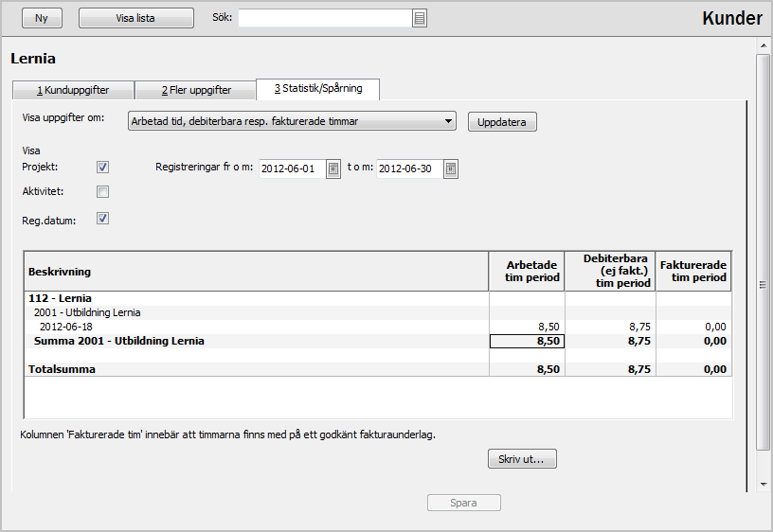Expand the Visa uppgifter om dropdown

click(x=292, y=121)
